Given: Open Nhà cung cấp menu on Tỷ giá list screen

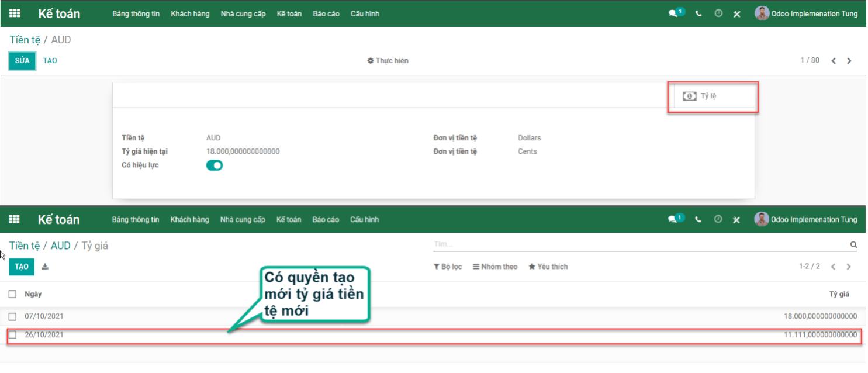Looking at the screenshot, I should tap(243, 219).
